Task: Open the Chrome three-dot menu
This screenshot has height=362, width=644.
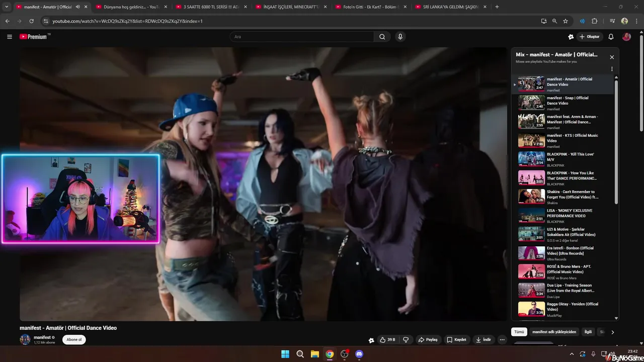Action: pyautogui.click(x=636, y=21)
